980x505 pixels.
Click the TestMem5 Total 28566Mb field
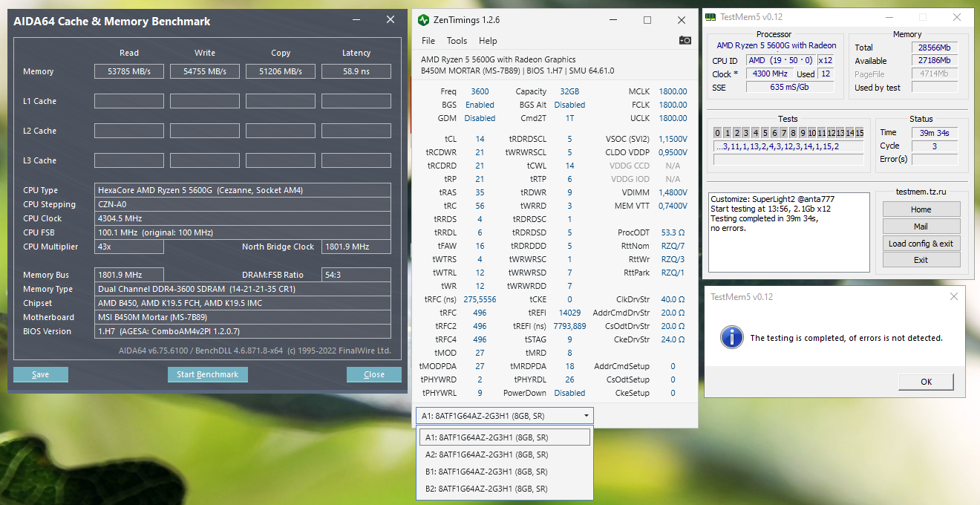click(934, 48)
